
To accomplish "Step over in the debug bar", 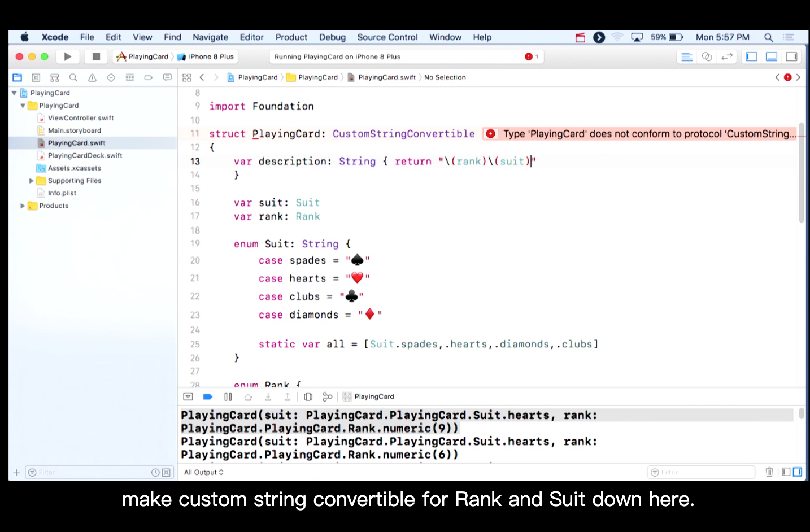I will pyautogui.click(x=248, y=396).
